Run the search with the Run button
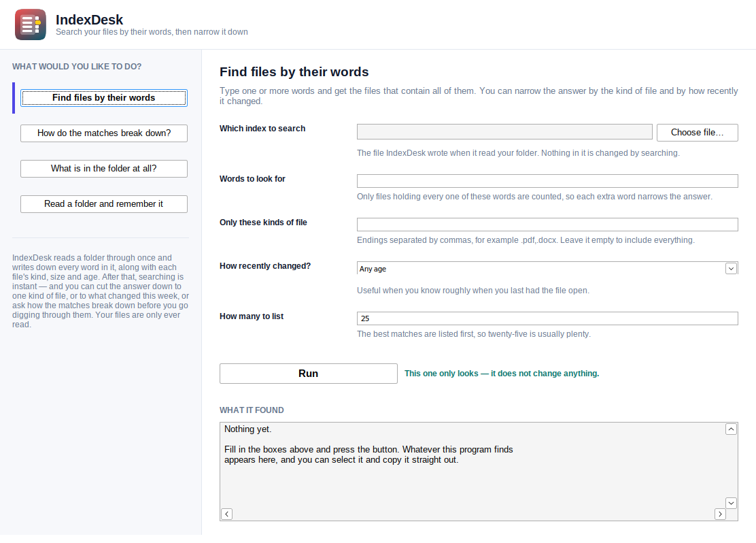This screenshot has width=756, height=543. (x=309, y=374)
